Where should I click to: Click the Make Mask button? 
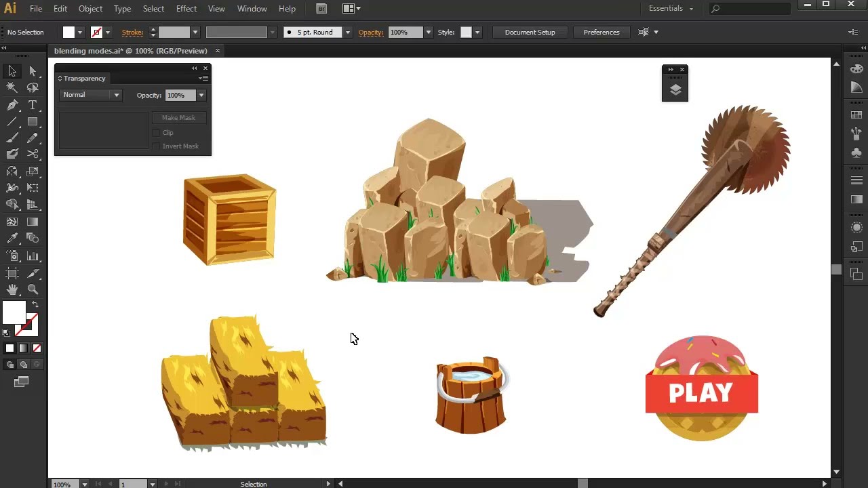pyautogui.click(x=178, y=118)
